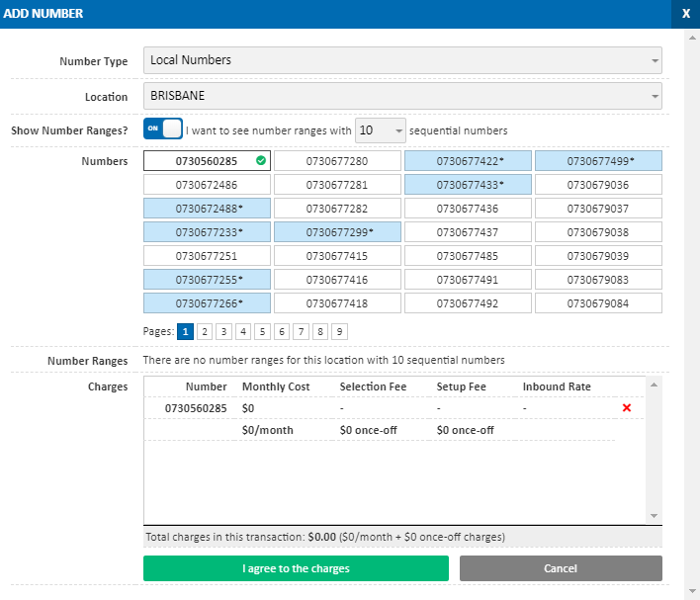Go to numbers page 6
Screen dimensions: 700x600
tap(282, 332)
